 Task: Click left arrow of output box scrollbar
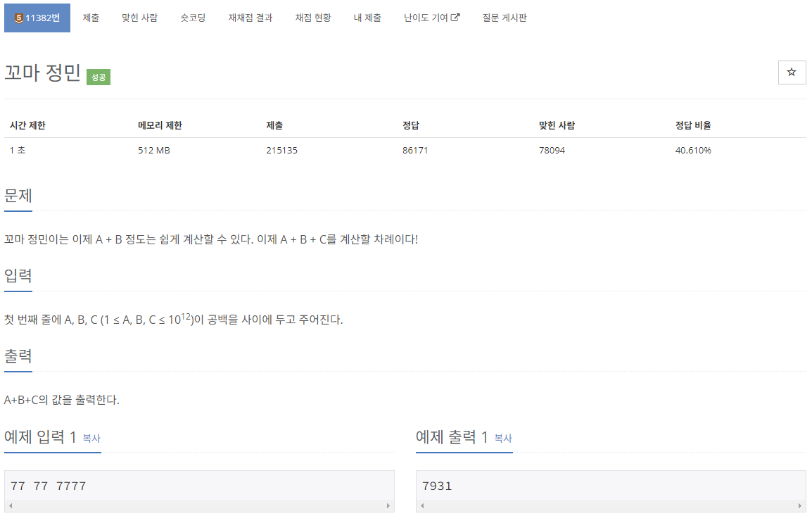click(421, 505)
